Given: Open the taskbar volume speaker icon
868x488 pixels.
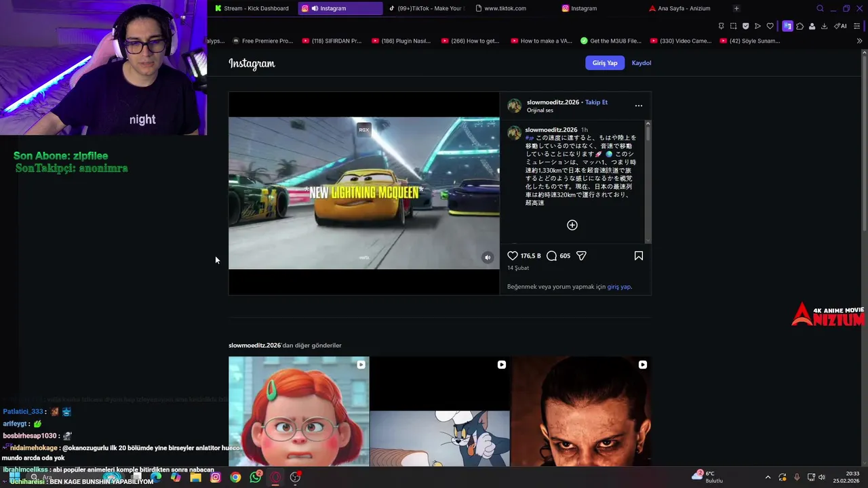Looking at the screenshot, I should (822, 477).
